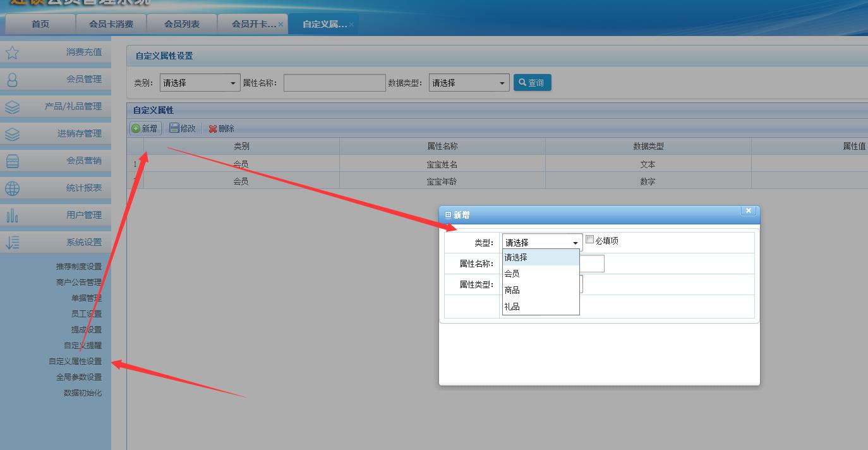This screenshot has width=868, height=450.
Task: Click the store icon for 会员营销
Action: [12, 161]
